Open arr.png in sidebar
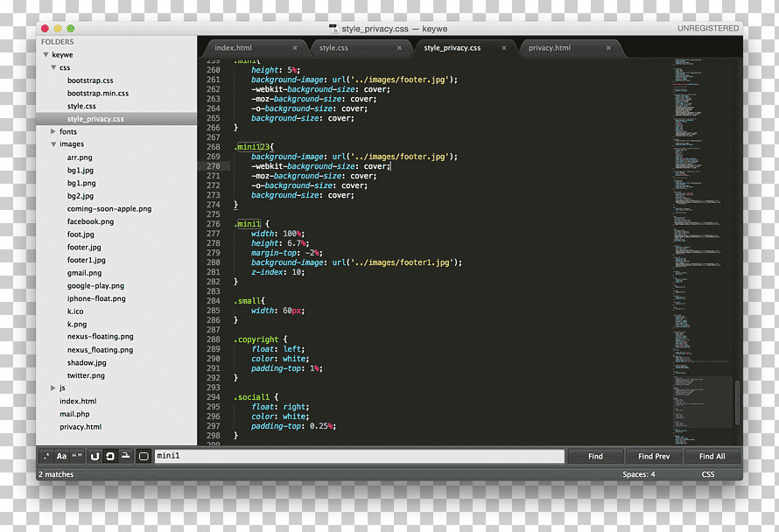 80,157
